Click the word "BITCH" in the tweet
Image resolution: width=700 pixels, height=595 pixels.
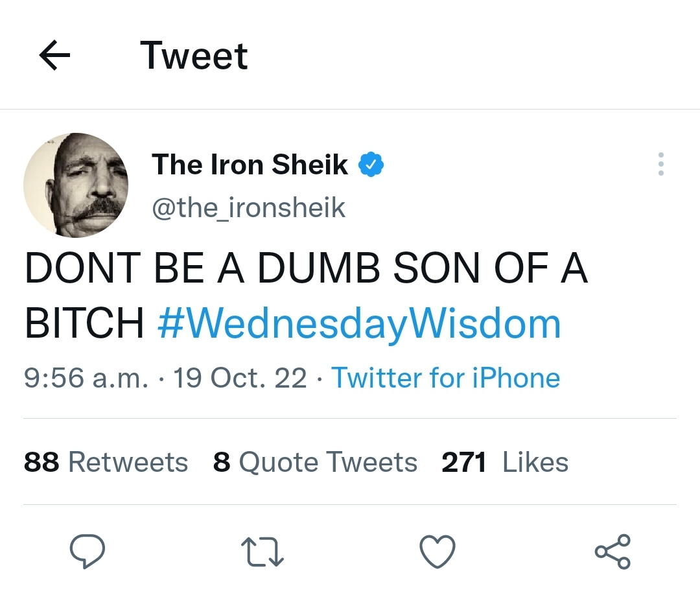click(x=84, y=324)
